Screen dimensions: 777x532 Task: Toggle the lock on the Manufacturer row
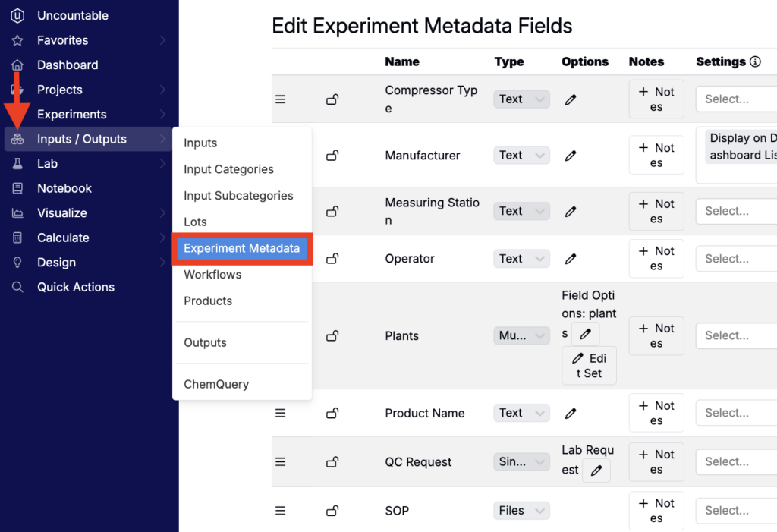(332, 156)
